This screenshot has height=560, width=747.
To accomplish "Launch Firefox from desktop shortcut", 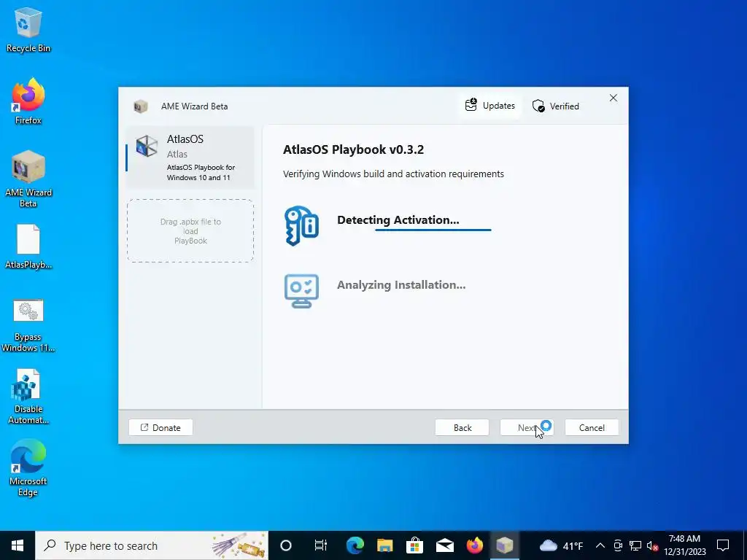I will tap(28, 101).
